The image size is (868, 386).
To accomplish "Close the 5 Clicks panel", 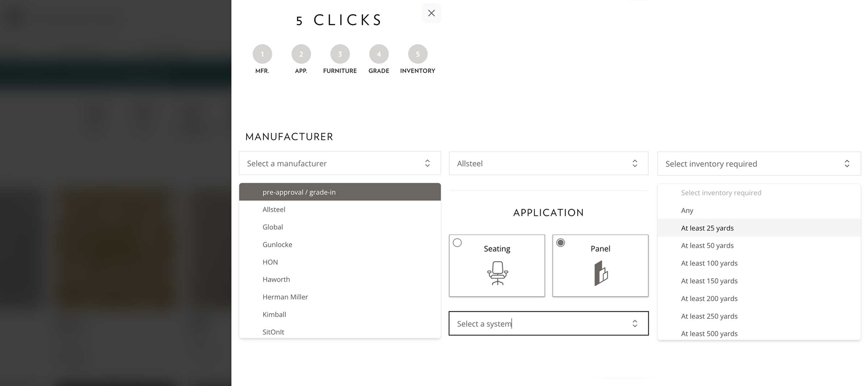I will point(431,13).
